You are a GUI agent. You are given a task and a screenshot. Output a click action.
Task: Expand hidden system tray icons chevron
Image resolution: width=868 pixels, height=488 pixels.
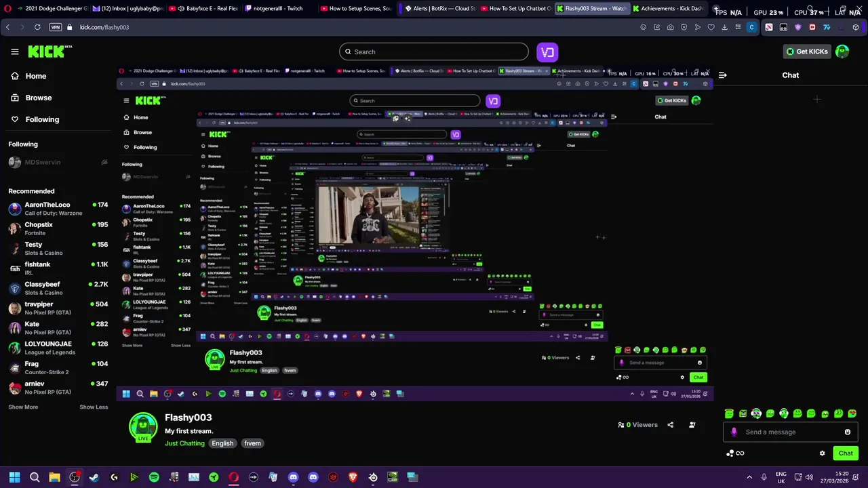(749, 477)
